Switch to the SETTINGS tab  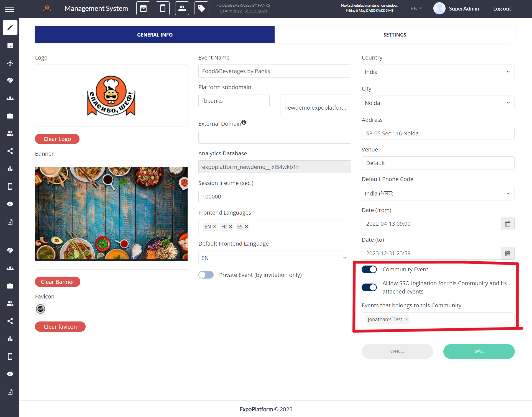click(395, 35)
